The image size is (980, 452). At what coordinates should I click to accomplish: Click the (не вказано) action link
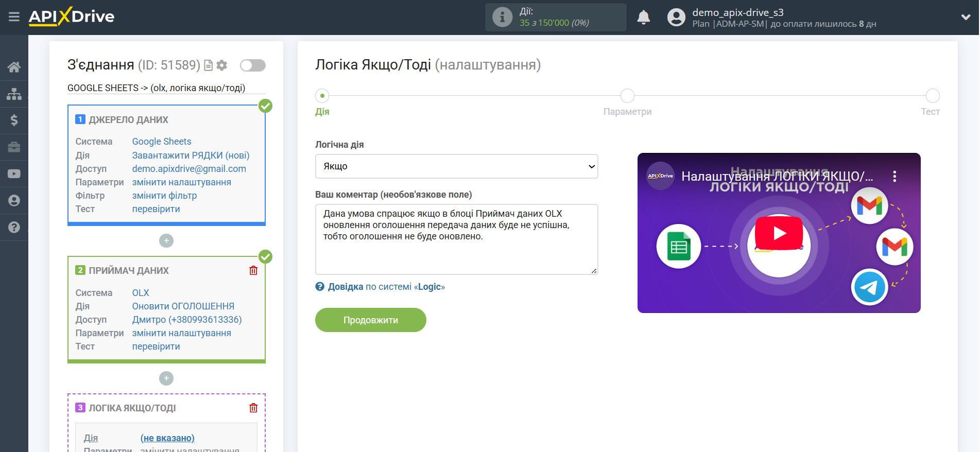pos(167,438)
